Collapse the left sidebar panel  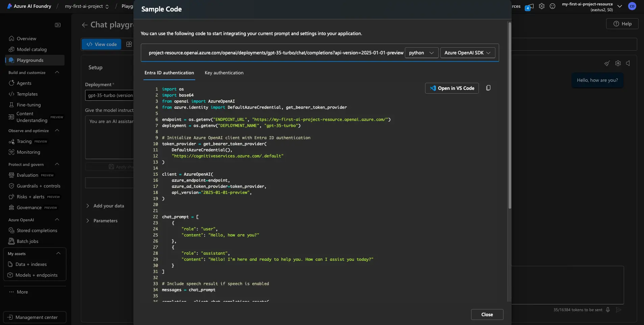[58, 25]
